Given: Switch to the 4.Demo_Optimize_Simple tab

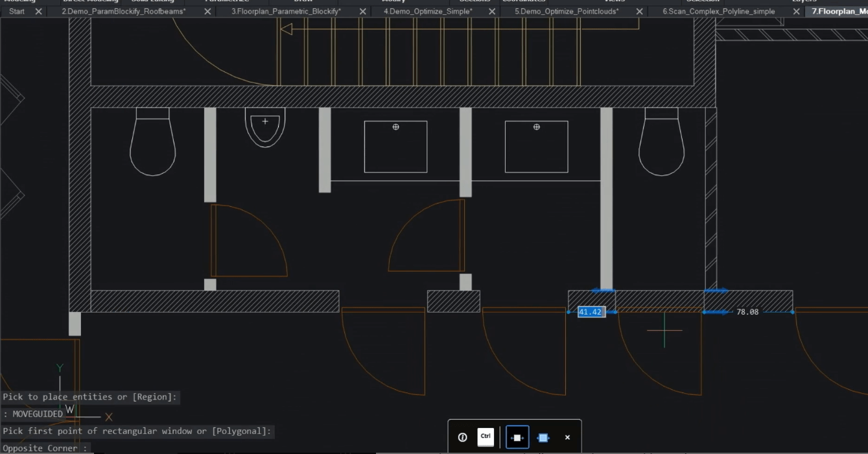Looking at the screenshot, I should click(428, 12).
